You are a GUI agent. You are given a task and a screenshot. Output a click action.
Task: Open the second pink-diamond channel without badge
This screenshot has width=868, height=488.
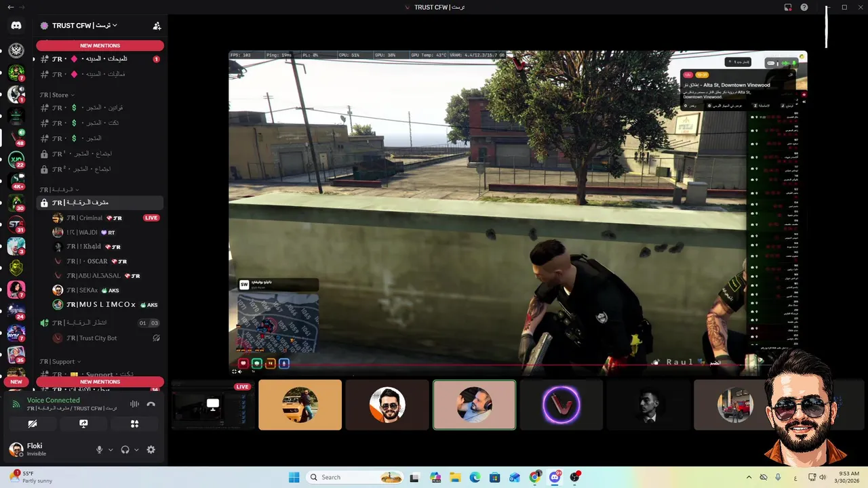100,74
